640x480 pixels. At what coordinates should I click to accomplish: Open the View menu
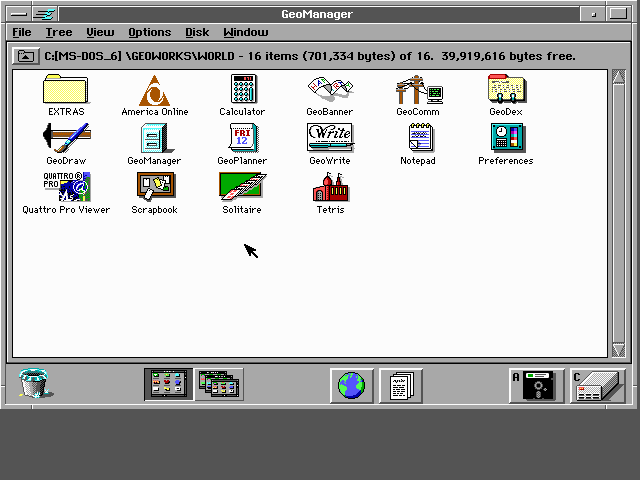coord(100,32)
